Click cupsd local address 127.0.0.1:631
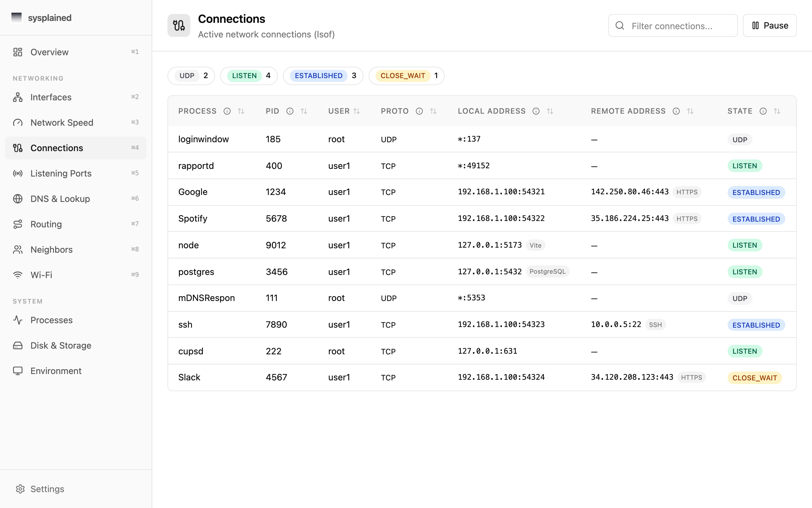Viewport: 812px width, 508px height. tap(487, 351)
